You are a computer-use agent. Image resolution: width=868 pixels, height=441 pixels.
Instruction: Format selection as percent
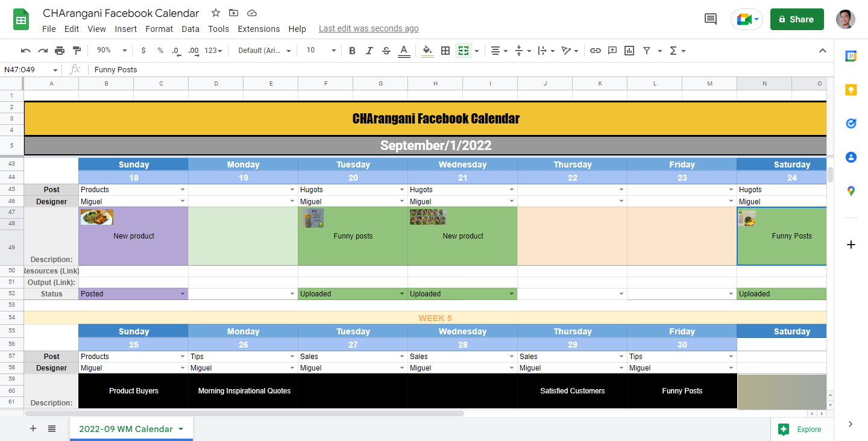[160, 51]
